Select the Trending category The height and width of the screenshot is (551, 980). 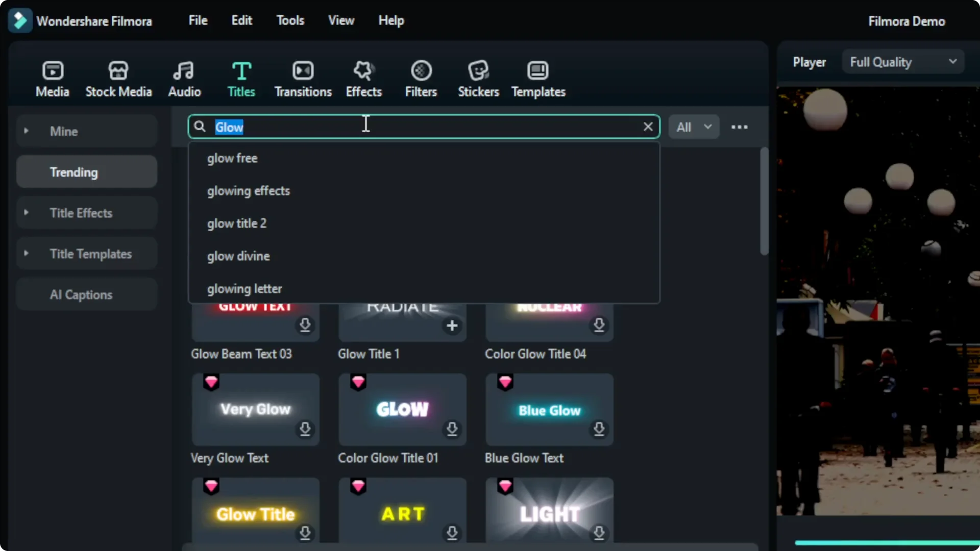[86, 172]
